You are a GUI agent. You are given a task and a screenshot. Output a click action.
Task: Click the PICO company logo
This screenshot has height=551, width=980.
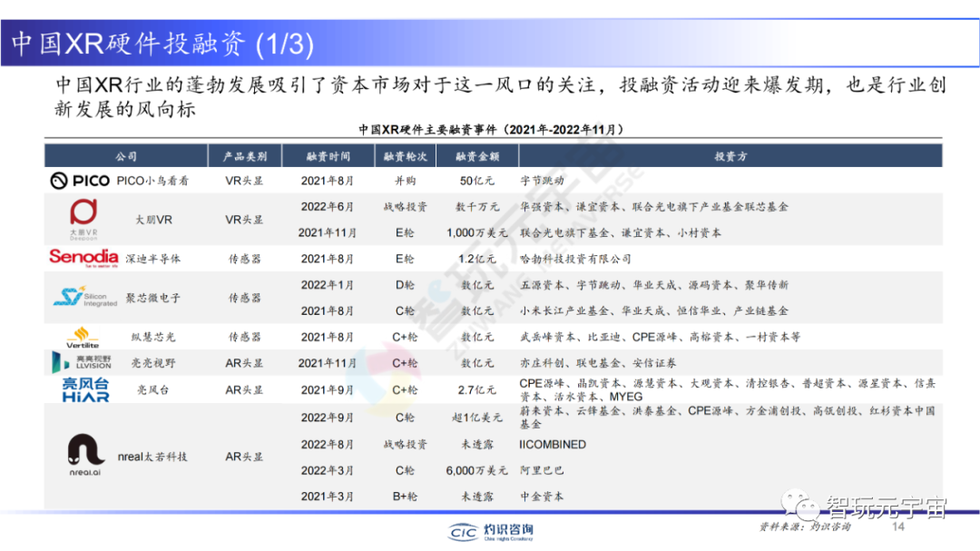[79, 181]
